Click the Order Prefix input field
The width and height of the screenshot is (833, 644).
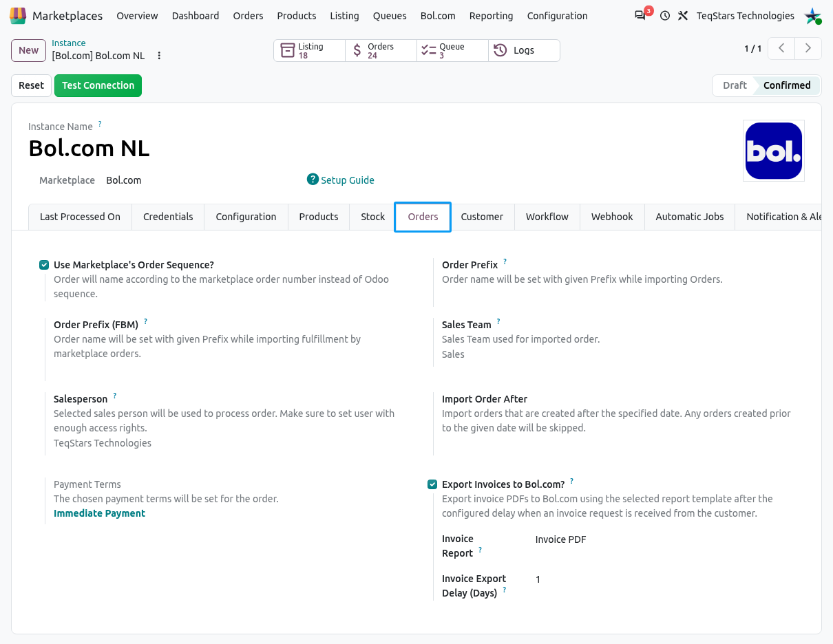616,294
